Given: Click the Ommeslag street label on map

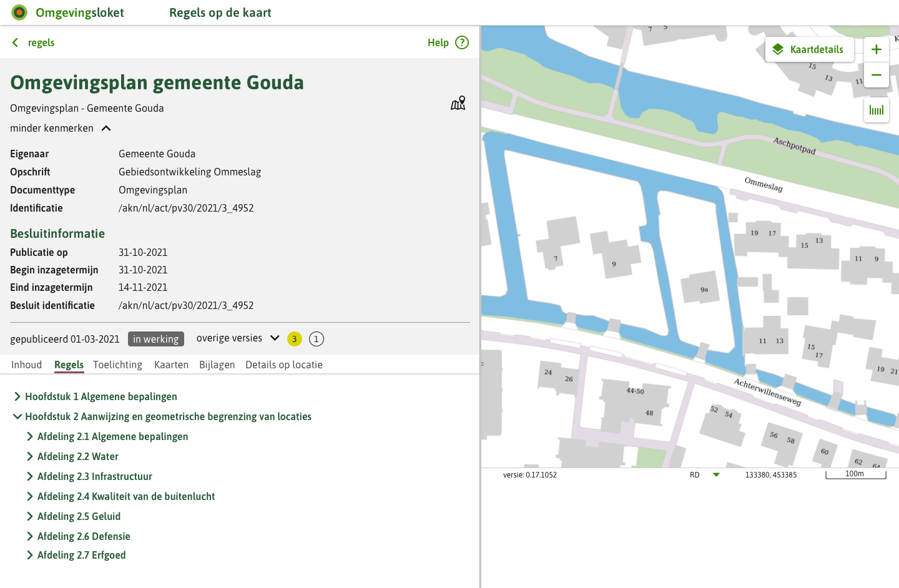Looking at the screenshot, I should (764, 185).
